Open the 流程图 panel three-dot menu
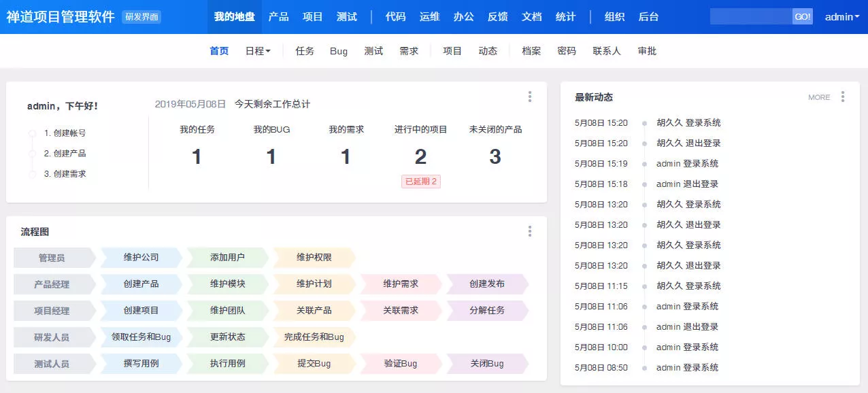 point(529,232)
